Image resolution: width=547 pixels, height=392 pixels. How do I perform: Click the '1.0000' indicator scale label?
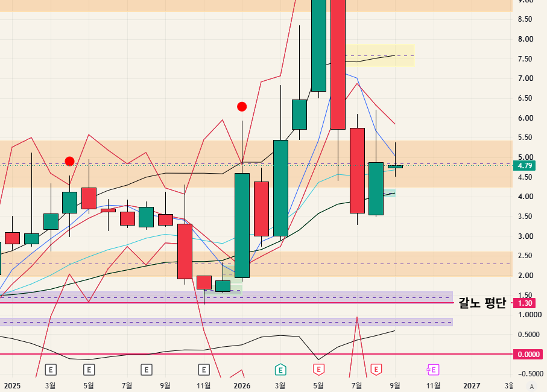click(x=530, y=315)
